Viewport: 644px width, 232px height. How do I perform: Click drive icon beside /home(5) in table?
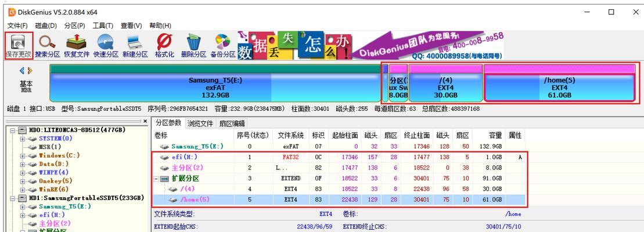point(172,200)
